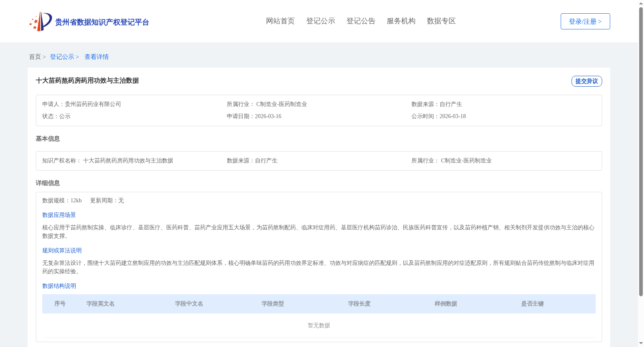Click 数据结构说明 heading
Viewport: 644px width, 347px height.
click(59, 286)
